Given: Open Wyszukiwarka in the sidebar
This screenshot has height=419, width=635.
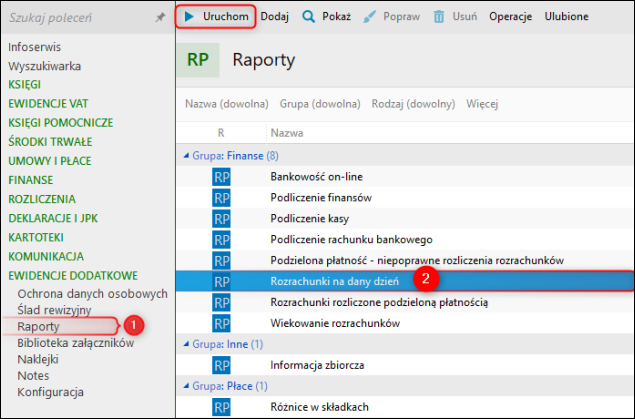Looking at the screenshot, I should pos(45,66).
